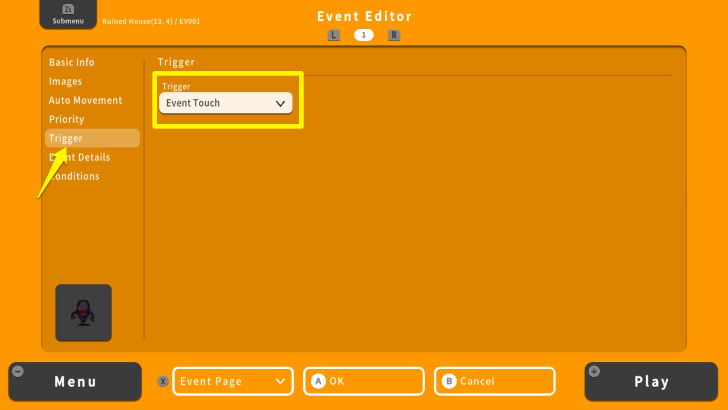Expand the Event Page dropdown
Viewport: 728px width, 410px height.
(233, 381)
